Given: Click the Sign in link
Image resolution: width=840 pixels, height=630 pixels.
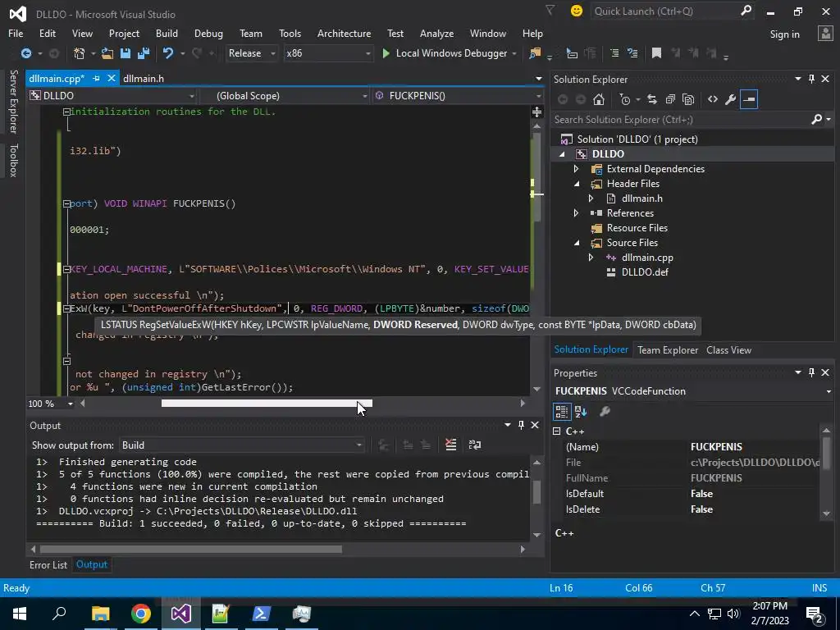Looking at the screenshot, I should [x=784, y=34].
